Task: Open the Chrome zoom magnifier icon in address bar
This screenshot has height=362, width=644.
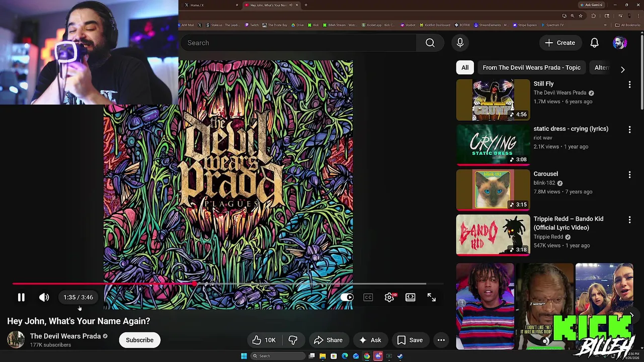Action: click(572, 16)
